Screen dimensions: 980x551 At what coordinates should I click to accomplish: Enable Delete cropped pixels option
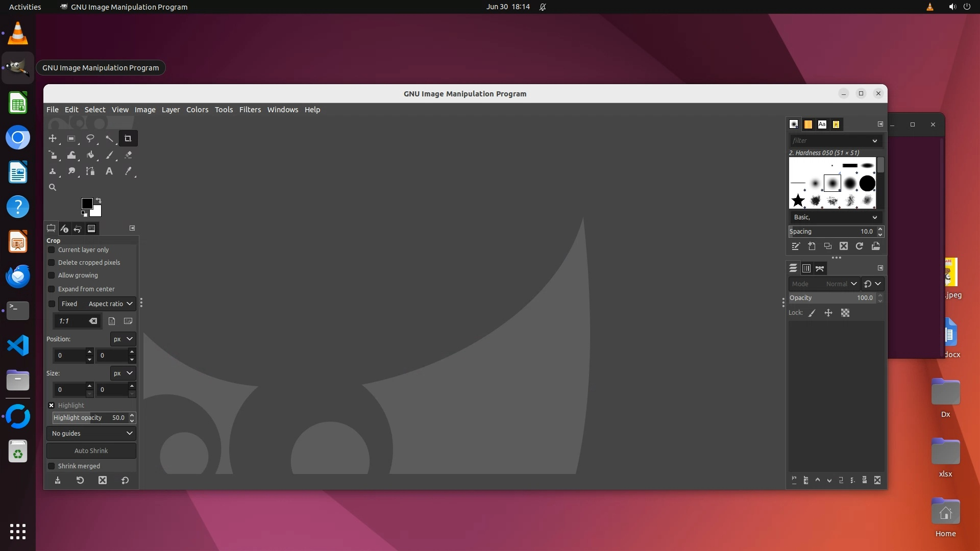pyautogui.click(x=52, y=263)
